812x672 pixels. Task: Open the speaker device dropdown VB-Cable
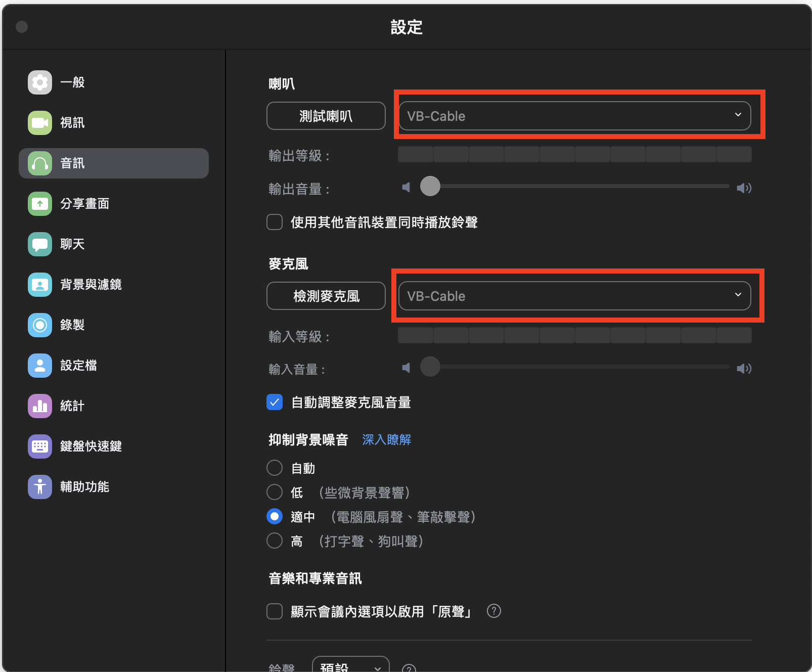pyautogui.click(x=575, y=116)
